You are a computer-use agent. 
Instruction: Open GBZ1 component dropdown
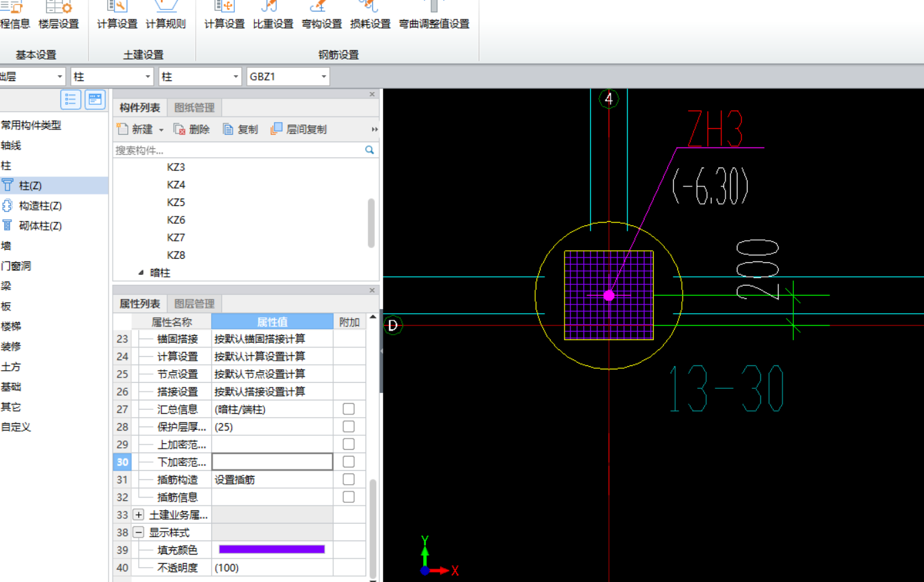(x=325, y=77)
